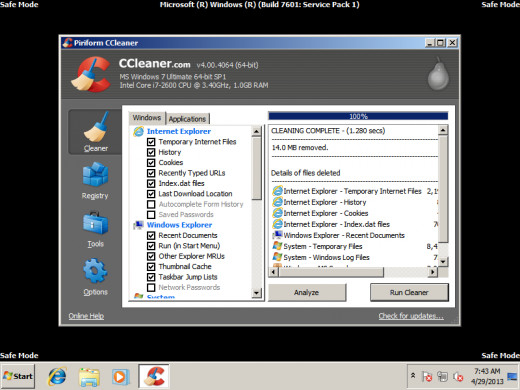Click Windows icon on Windows Log Files

(x=277, y=257)
